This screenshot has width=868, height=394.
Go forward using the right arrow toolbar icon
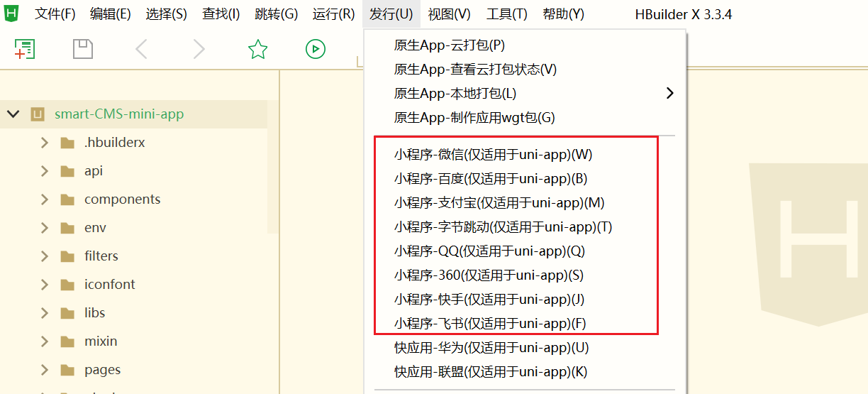[199, 49]
